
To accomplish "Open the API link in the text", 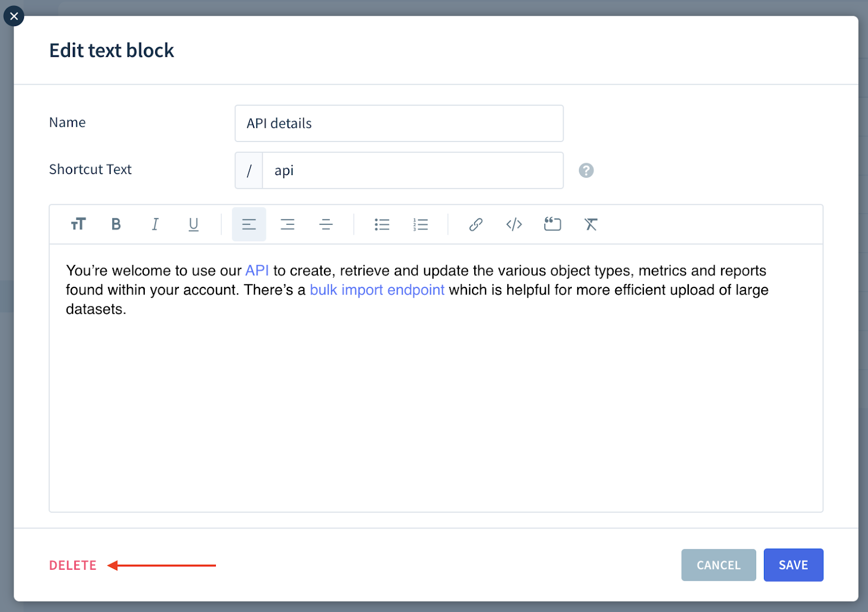I will (257, 270).
